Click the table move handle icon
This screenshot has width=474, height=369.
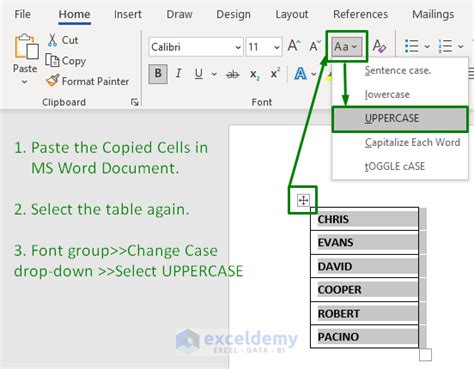tap(303, 200)
